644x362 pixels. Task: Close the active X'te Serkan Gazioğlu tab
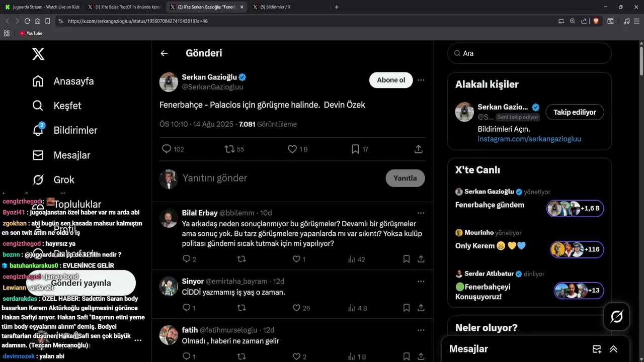[242, 7]
